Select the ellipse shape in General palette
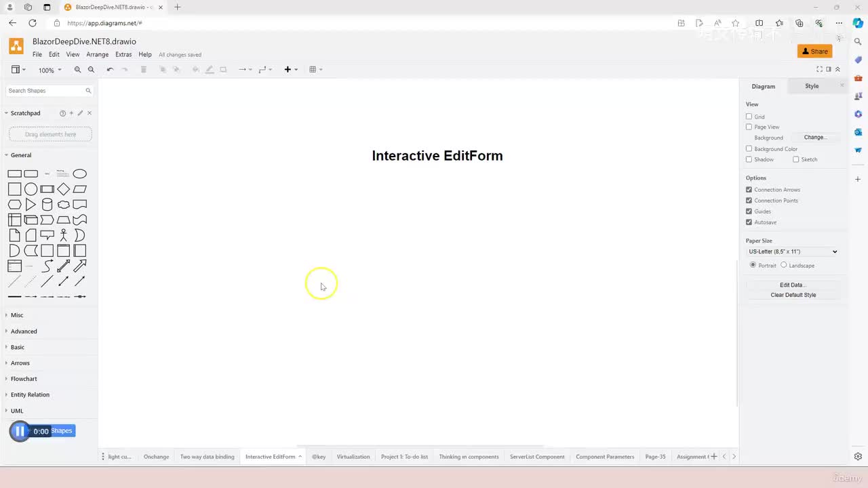The height and width of the screenshot is (488, 868). pyautogui.click(x=79, y=174)
